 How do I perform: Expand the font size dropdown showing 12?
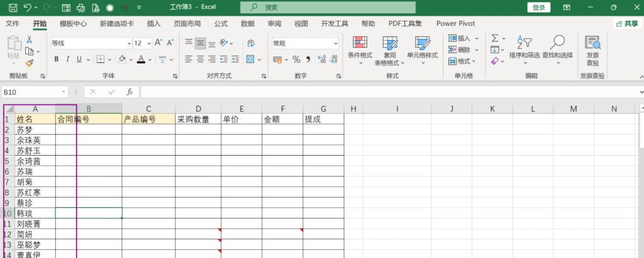coord(148,43)
